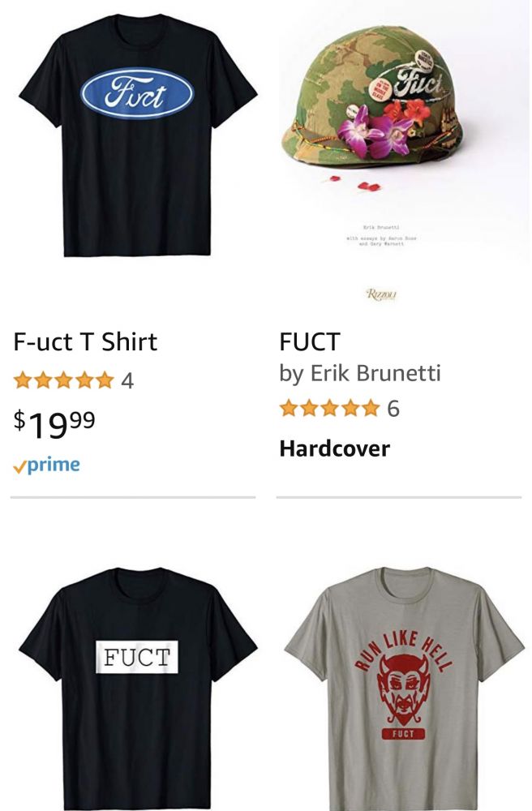Open the black Ford-style Fuct T-shirt image

[x=138, y=135]
